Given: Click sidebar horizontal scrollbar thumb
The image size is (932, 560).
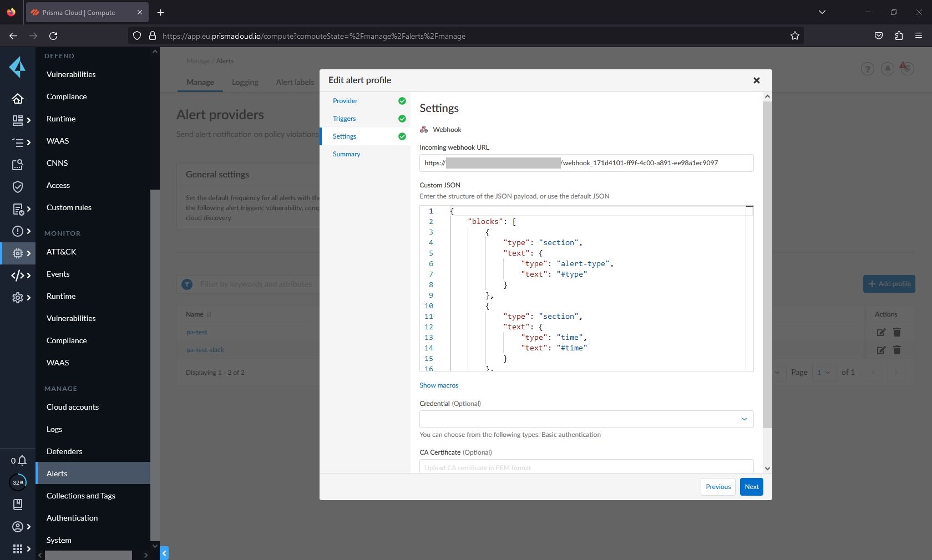Looking at the screenshot, I should [88, 555].
